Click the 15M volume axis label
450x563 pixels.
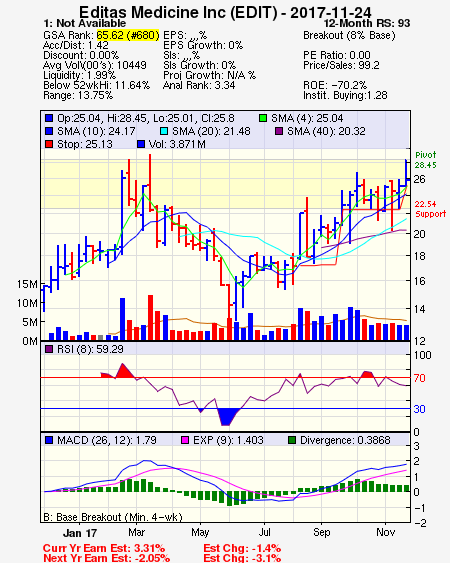tap(27, 284)
